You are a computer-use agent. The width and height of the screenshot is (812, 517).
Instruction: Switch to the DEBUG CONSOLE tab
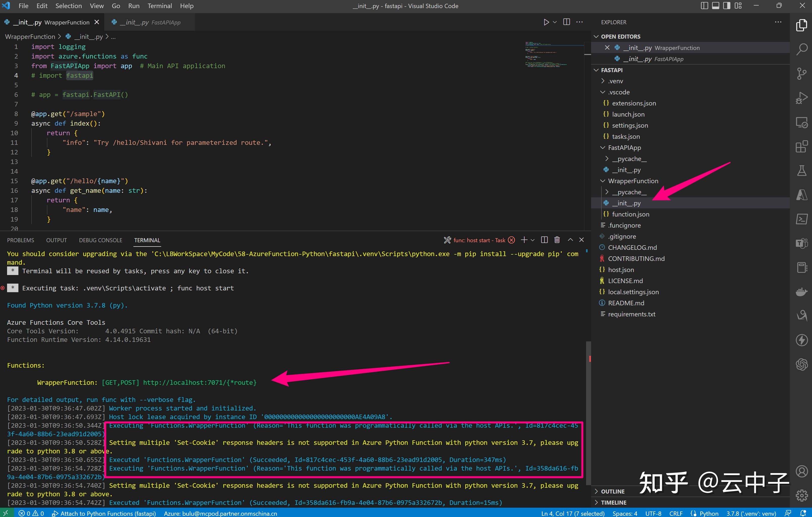point(100,240)
